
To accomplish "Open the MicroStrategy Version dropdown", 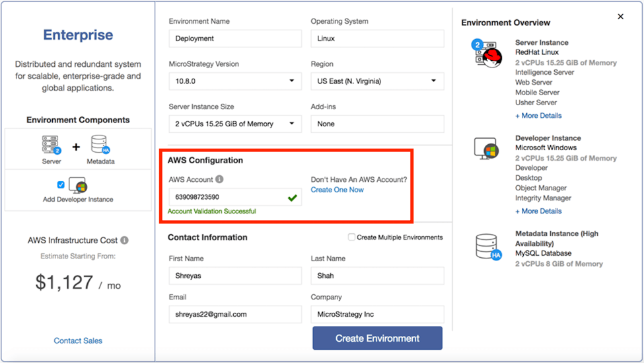I will [235, 81].
